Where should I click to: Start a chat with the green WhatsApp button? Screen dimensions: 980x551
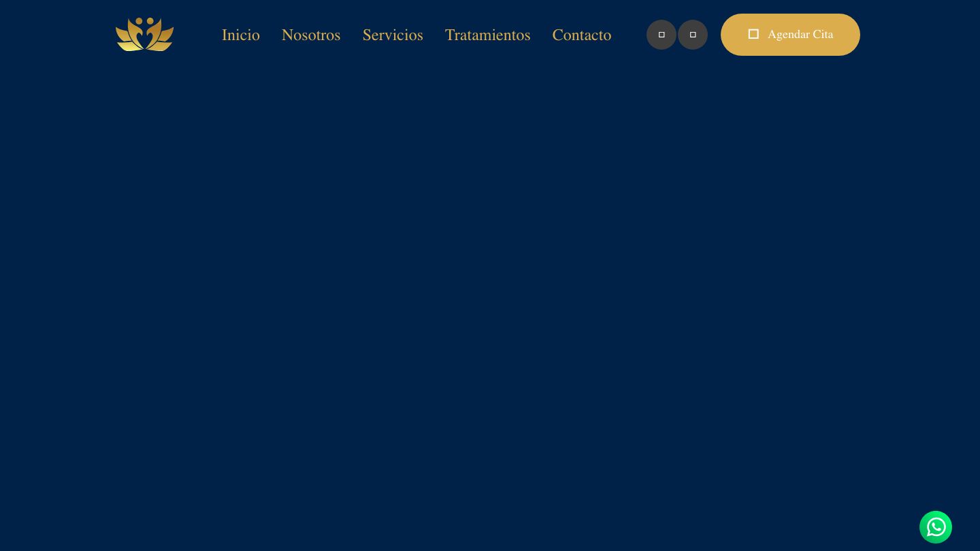[x=935, y=527]
